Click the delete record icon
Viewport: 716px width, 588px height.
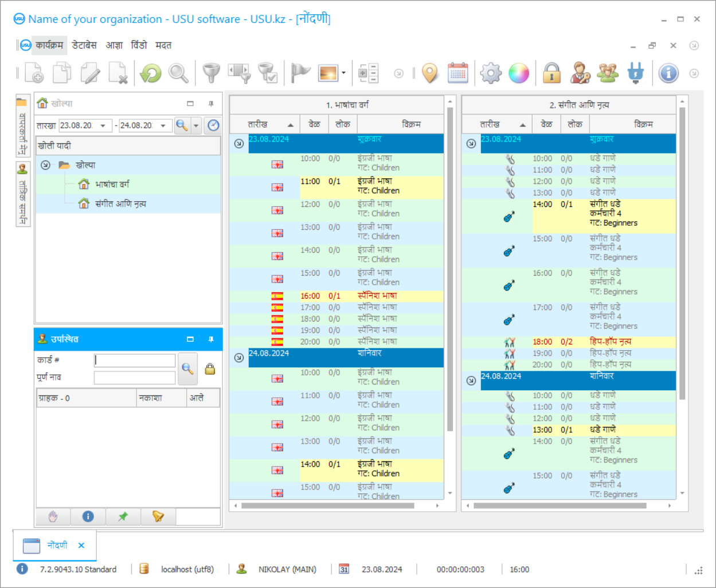(118, 73)
